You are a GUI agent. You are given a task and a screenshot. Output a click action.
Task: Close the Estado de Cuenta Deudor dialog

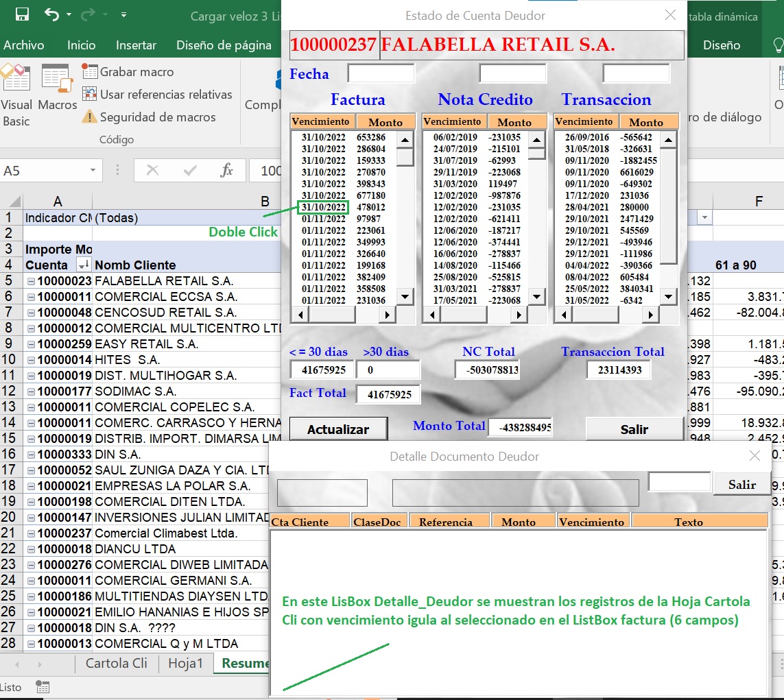[671, 16]
